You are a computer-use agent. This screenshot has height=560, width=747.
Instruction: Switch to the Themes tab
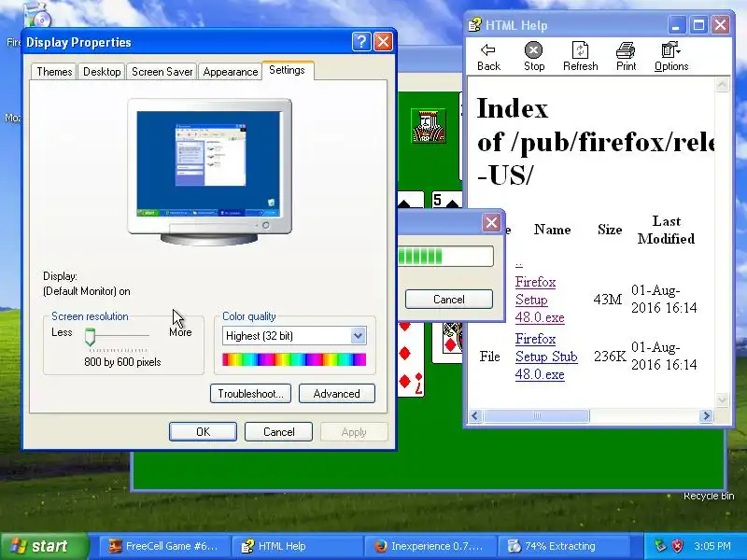[x=54, y=72]
